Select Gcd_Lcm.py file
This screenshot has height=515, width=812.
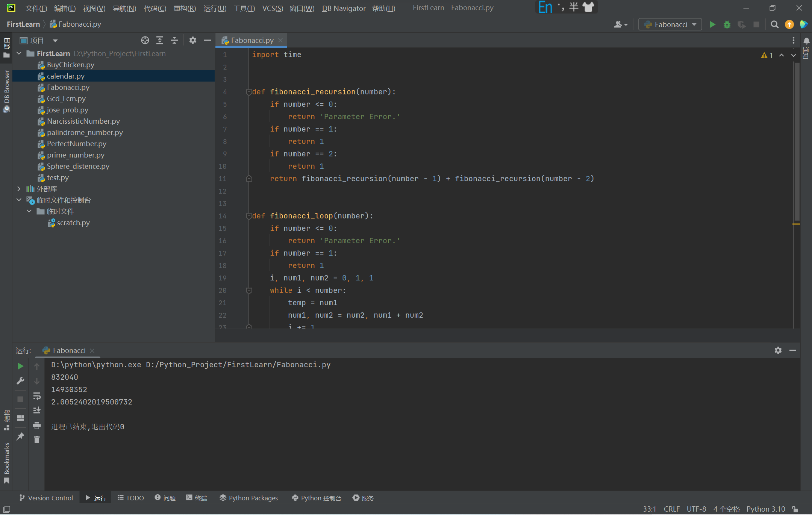pos(66,98)
